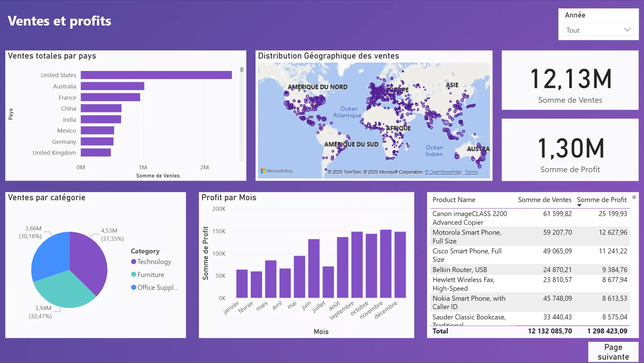Open the Terms link below the map
Image resolution: width=644 pixels, height=363 pixels.
point(471,172)
